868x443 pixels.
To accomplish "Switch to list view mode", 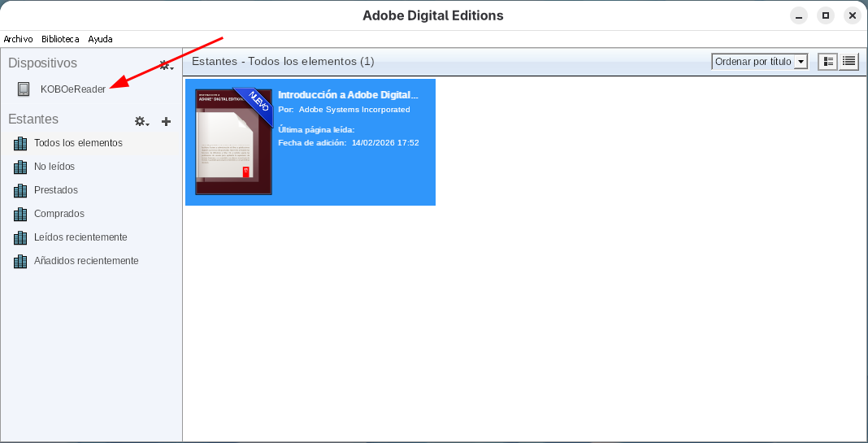I will click(x=848, y=62).
